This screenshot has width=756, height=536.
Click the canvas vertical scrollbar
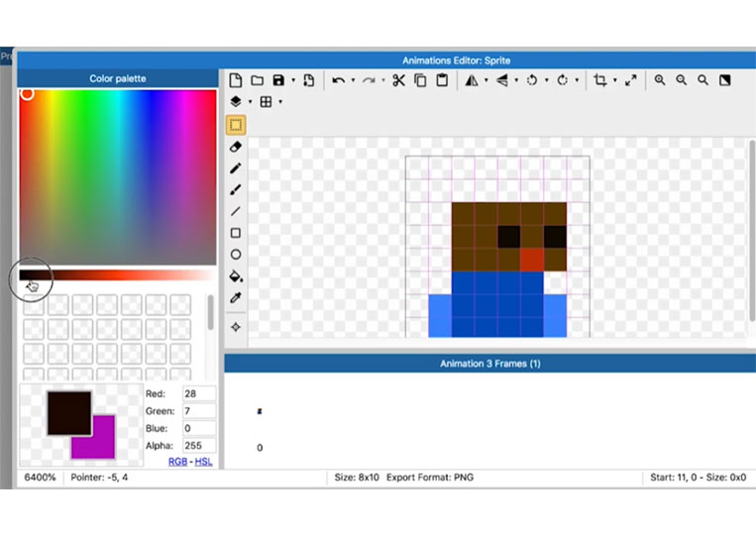pyautogui.click(x=752, y=232)
